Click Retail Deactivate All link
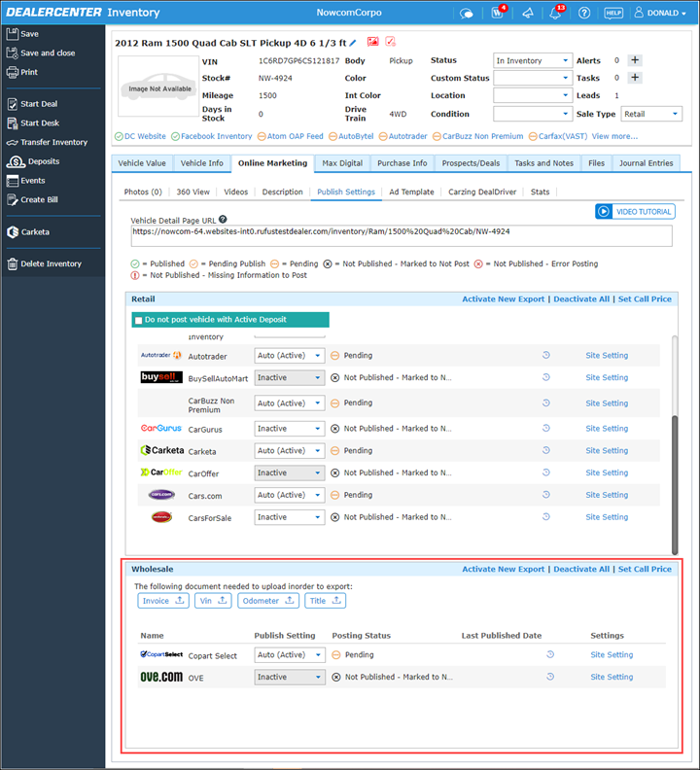 point(581,299)
